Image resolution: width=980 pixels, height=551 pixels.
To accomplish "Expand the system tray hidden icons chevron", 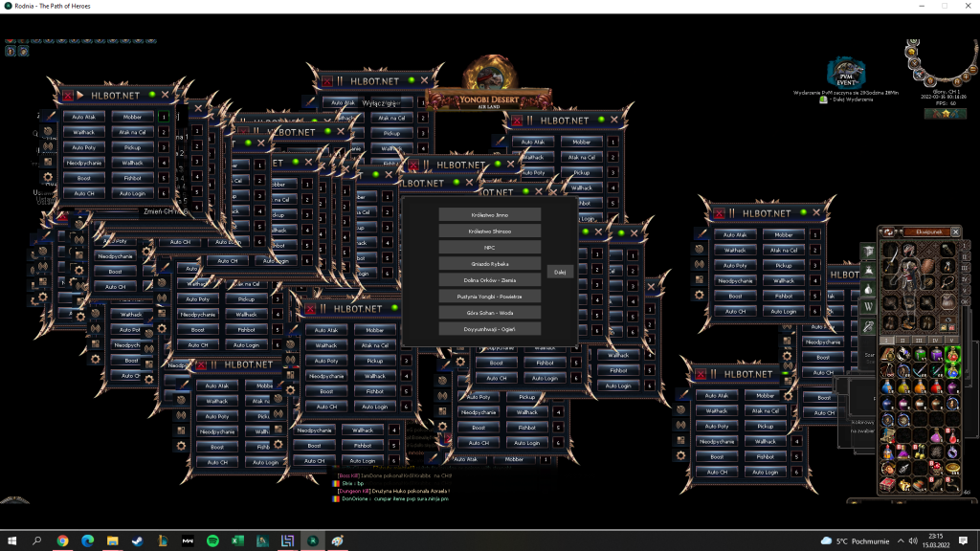I will coord(901,541).
